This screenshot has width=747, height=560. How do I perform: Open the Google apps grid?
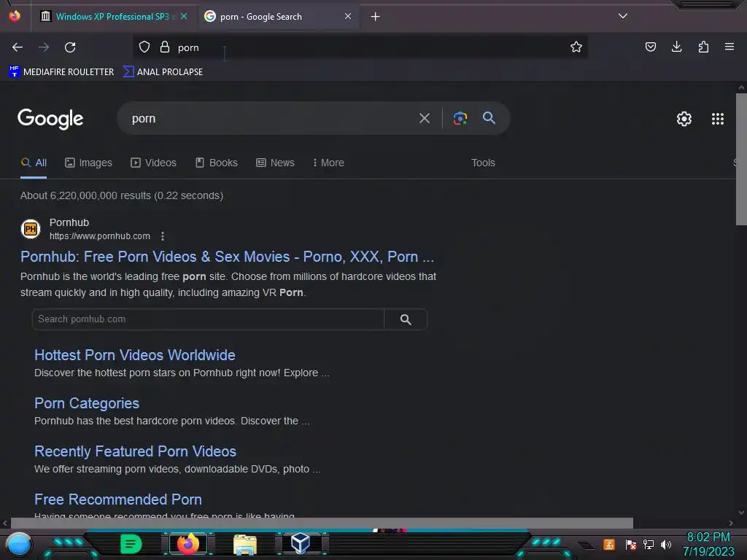coord(718,119)
